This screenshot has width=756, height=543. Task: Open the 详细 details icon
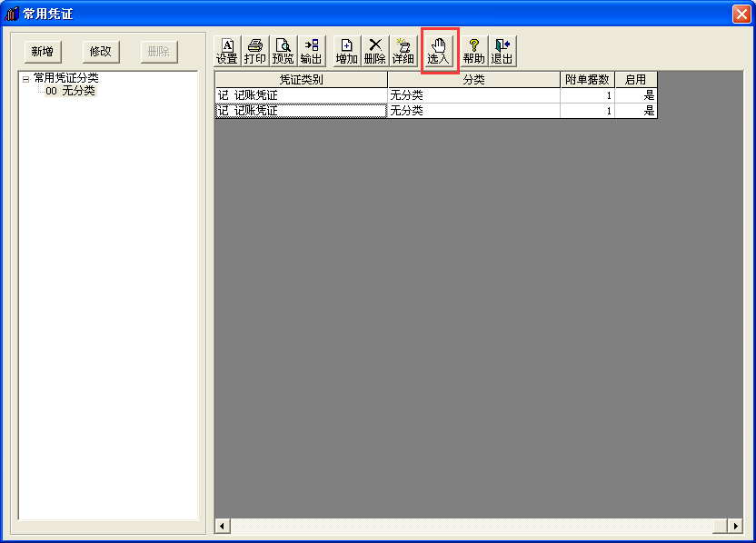403,51
